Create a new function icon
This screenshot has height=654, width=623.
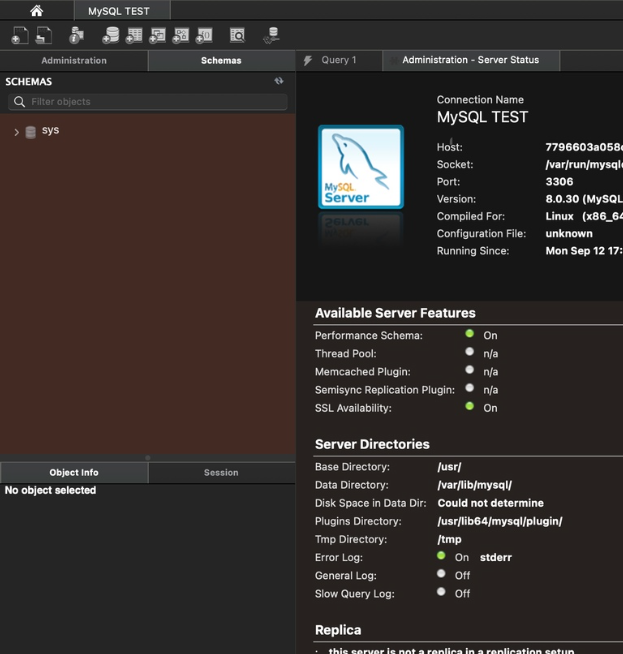(204, 36)
